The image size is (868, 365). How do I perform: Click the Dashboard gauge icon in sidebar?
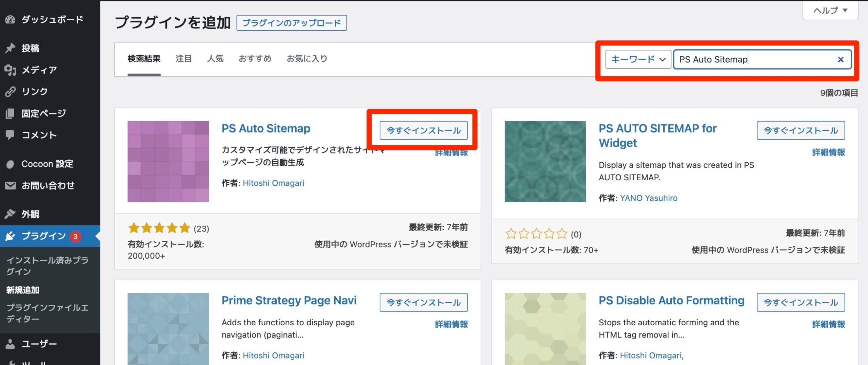tap(10, 20)
